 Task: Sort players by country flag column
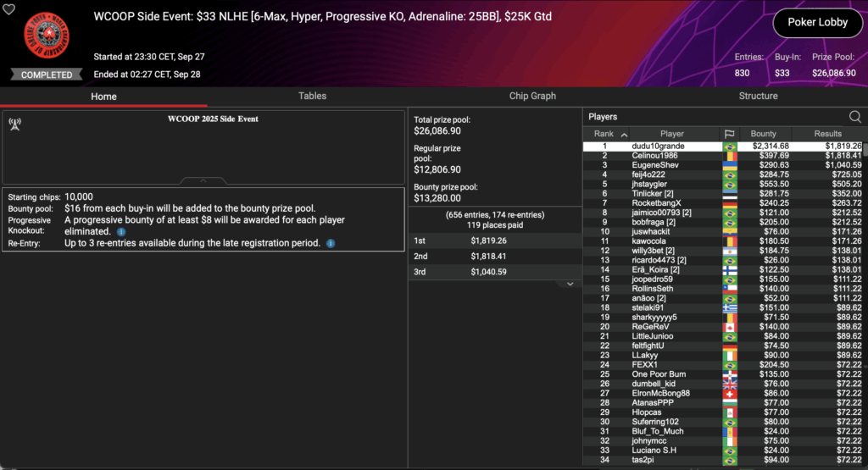pyautogui.click(x=729, y=134)
